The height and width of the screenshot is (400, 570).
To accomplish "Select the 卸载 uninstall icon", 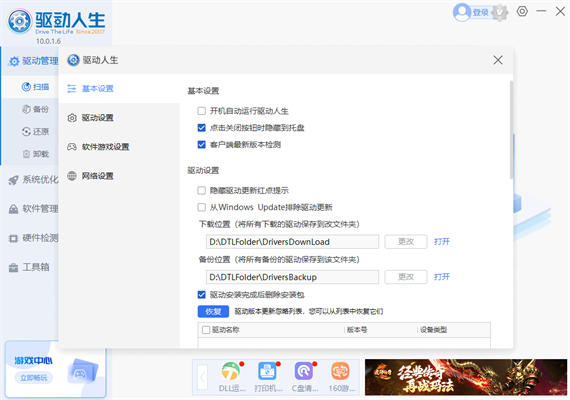I will [26, 154].
